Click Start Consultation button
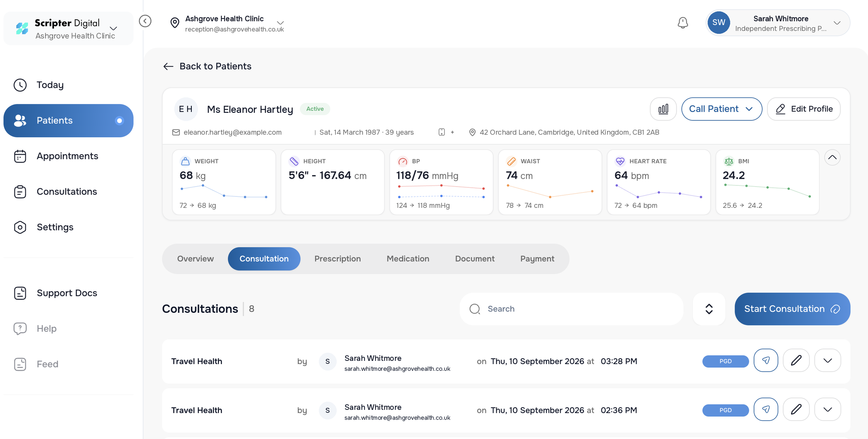The image size is (868, 439). (792, 309)
